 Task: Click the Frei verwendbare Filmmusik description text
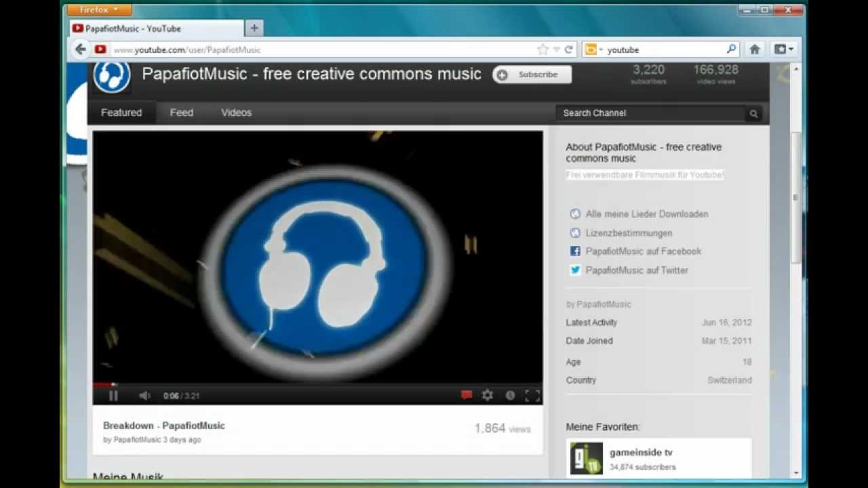tap(645, 175)
